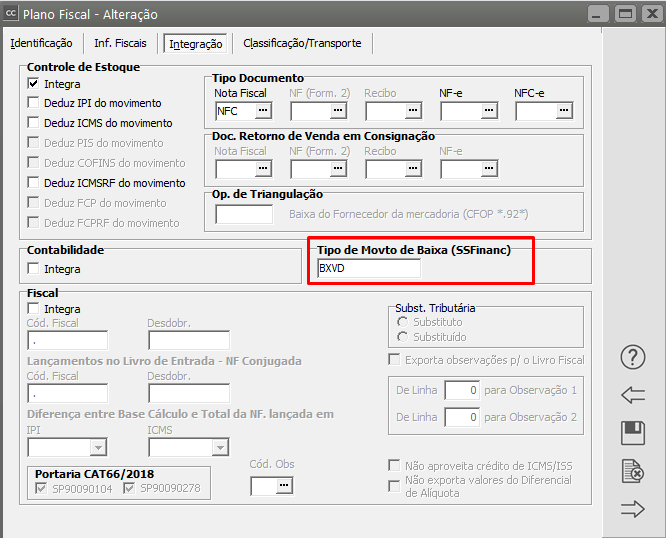Viewport: 666px width, 538px height.
Task: Open lookup button for NFC-e field
Action: [x=563, y=110]
